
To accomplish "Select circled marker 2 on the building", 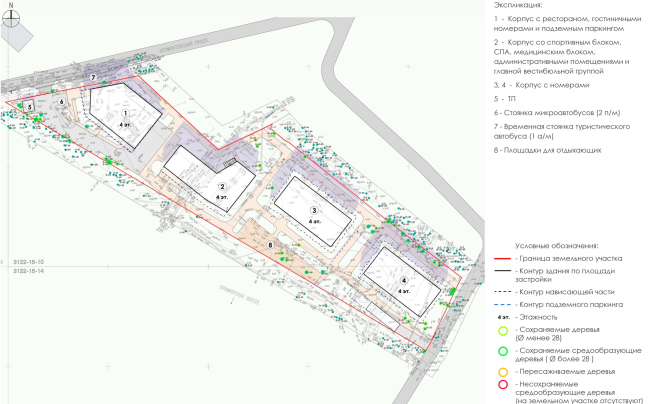I will click(x=222, y=187).
